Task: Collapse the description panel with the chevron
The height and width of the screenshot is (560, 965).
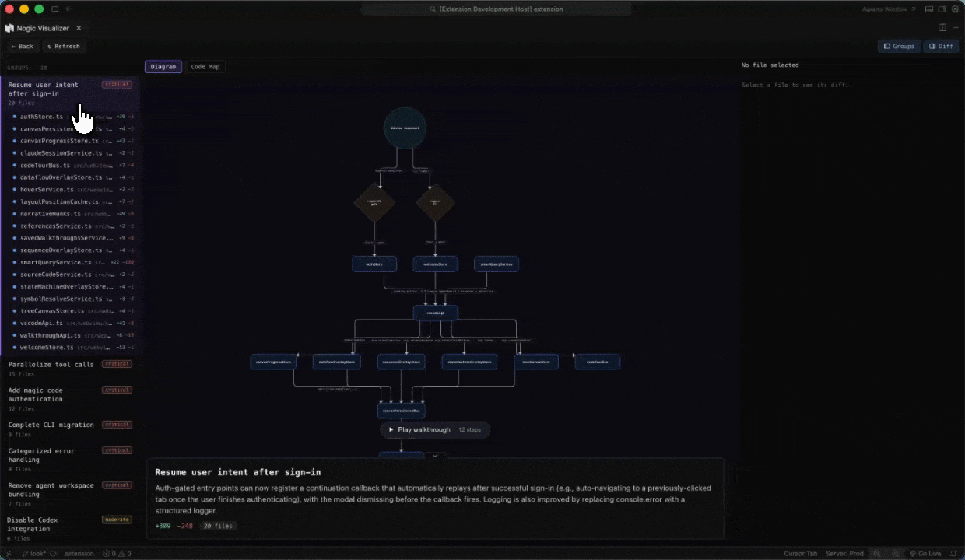Action: (x=436, y=456)
